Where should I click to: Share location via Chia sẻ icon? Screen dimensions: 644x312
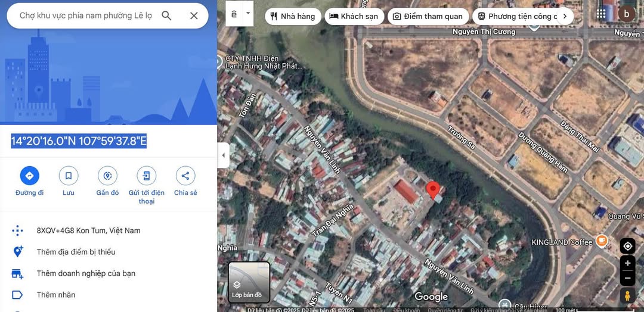[185, 176]
